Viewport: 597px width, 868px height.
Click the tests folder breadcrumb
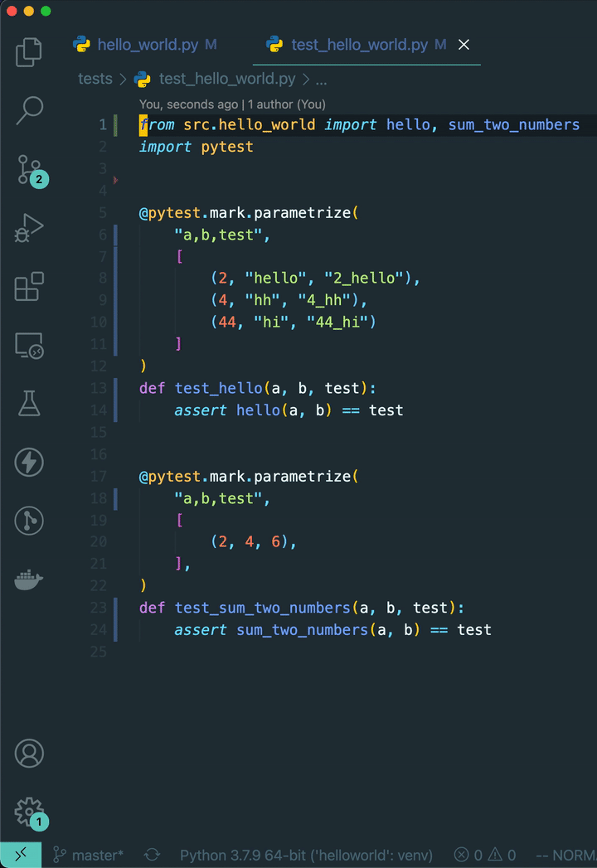pyautogui.click(x=95, y=80)
